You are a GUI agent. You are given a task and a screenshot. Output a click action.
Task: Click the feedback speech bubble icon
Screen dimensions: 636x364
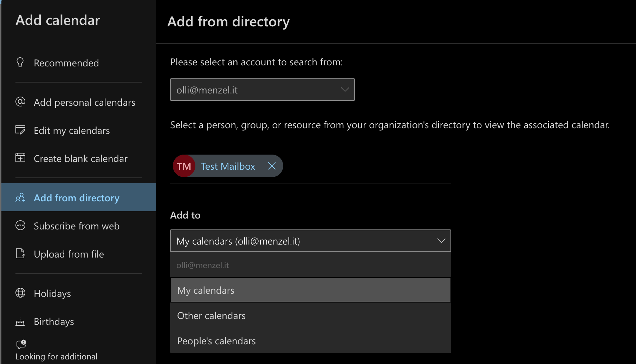(x=21, y=344)
